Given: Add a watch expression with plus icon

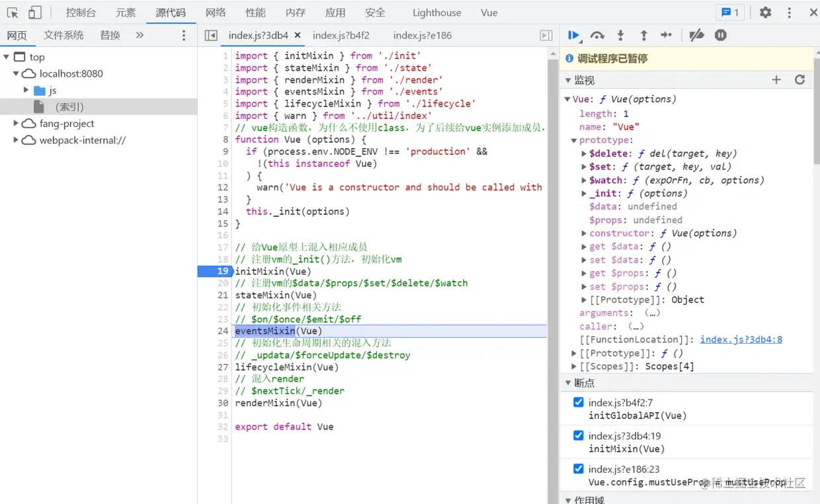Looking at the screenshot, I should [x=776, y=79].
